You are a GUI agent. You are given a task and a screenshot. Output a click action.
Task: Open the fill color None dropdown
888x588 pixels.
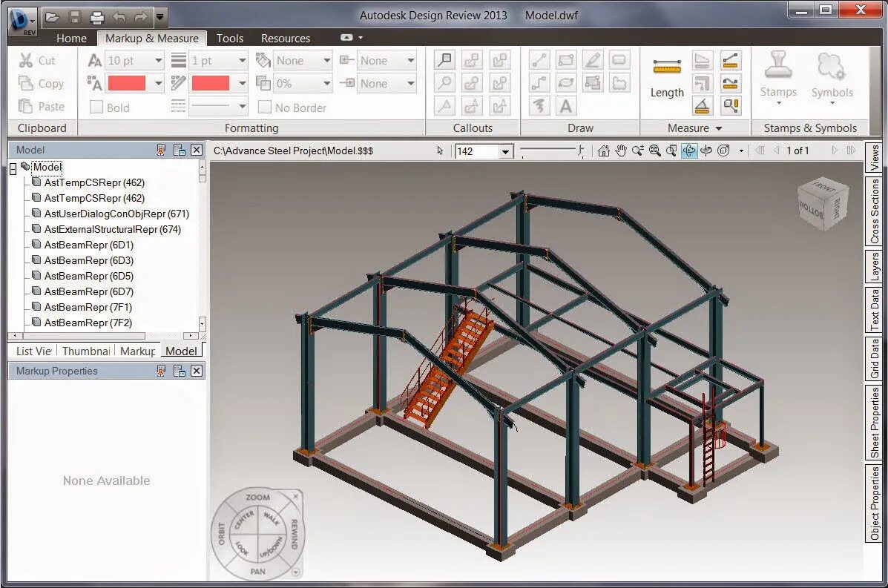click(x=326, y=60)
